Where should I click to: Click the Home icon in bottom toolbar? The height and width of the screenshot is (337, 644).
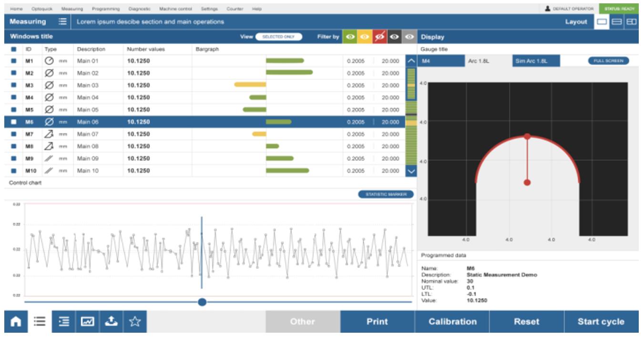coord(16,322)
